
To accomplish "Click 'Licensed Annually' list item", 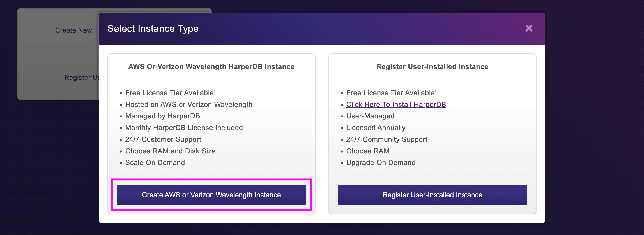I will 376,128.
